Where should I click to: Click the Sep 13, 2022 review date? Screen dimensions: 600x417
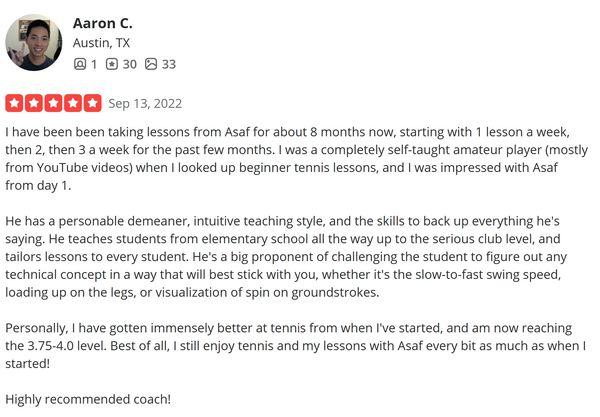145,103
